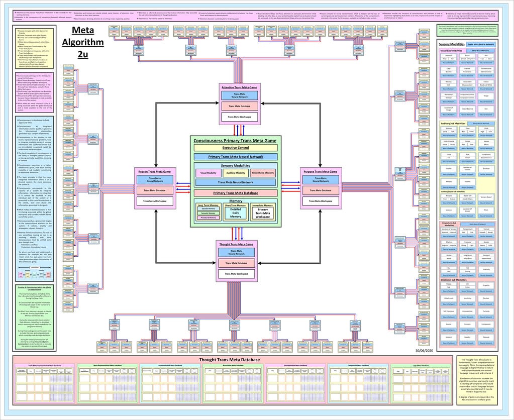The image size is (514, 420).
Task: Select the Auditory Modality box
Action: tap(235, 173)
